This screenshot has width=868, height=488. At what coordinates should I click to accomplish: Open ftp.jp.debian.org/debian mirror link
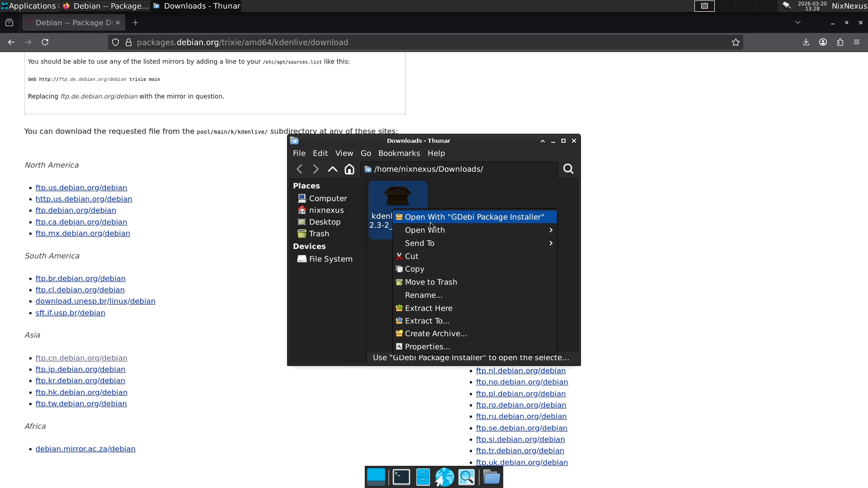pyautogui.click(x=80, y=369)
